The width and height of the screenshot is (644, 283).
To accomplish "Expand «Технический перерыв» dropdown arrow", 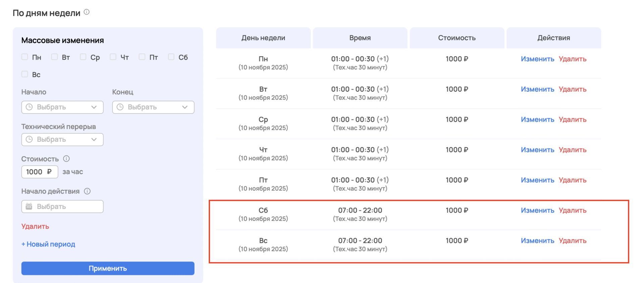I will [x=94, y=139].
